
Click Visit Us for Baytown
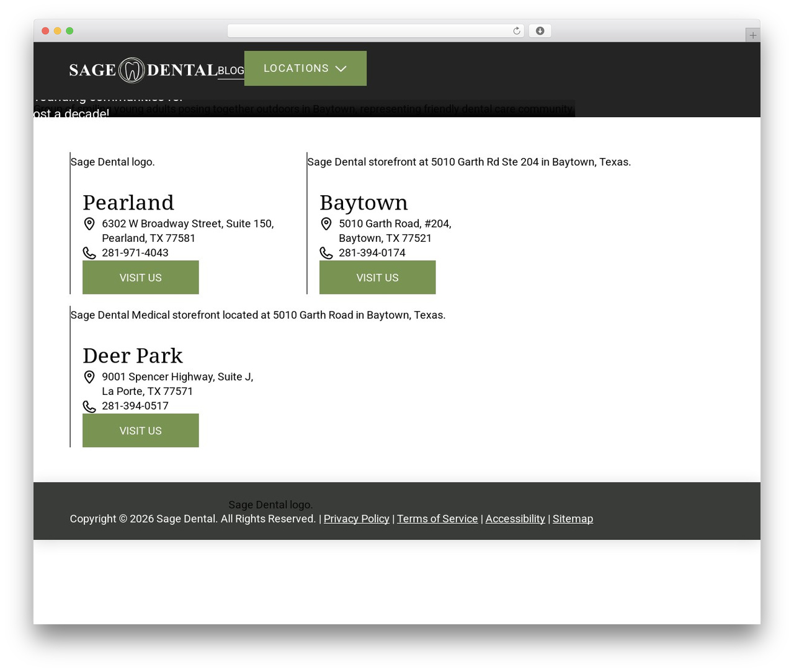click(x=377, y=277)
